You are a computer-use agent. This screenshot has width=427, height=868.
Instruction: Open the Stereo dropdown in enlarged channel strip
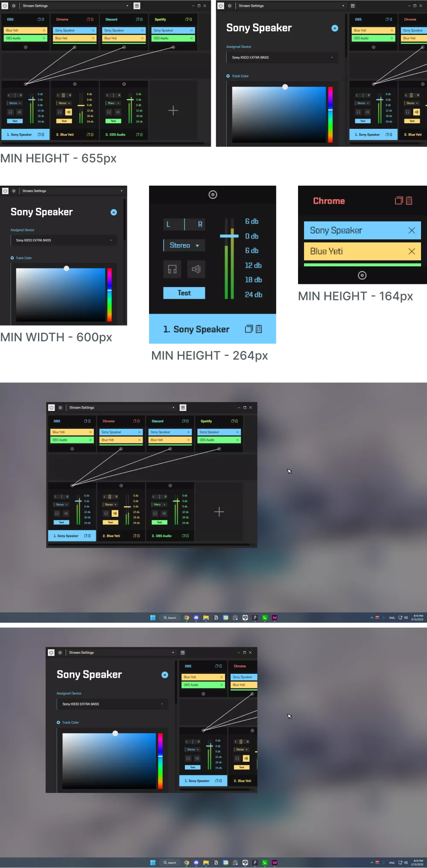pos(184,245)
